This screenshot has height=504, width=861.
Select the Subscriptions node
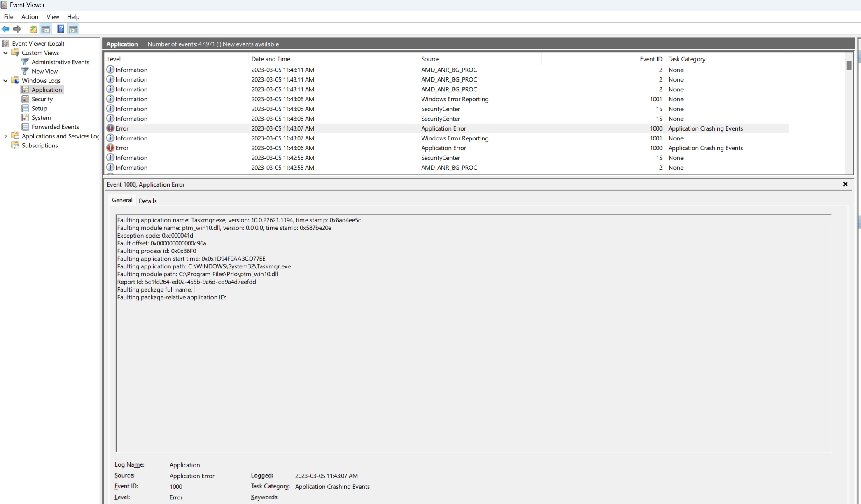pos(40,146)
